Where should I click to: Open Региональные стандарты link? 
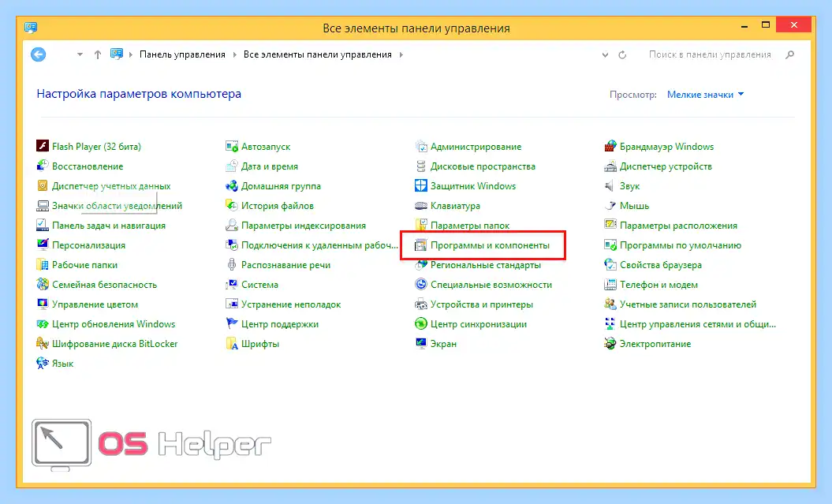[x=486, y=265]
